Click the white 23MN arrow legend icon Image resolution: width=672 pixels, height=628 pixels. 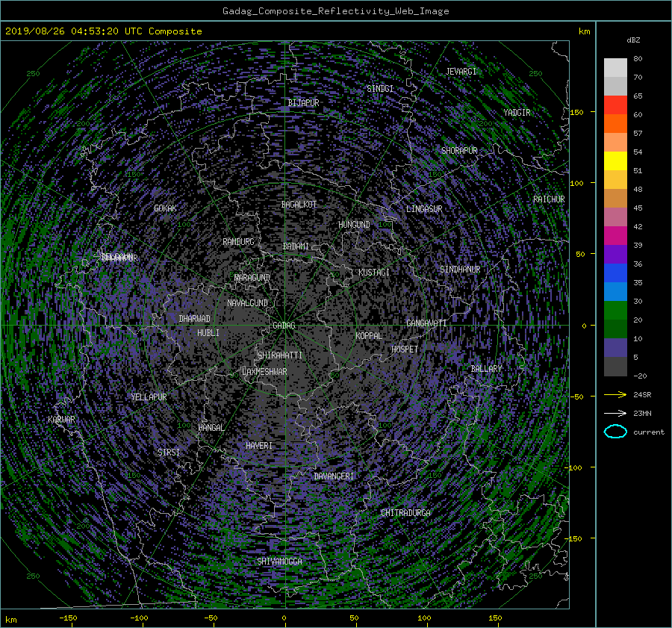pos(615,413)
